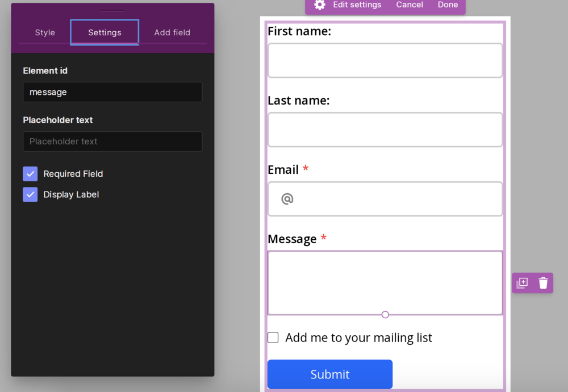The width and height of the screenshot is (568, 392).
Task: Click the Element id heading
Action: 45,70
